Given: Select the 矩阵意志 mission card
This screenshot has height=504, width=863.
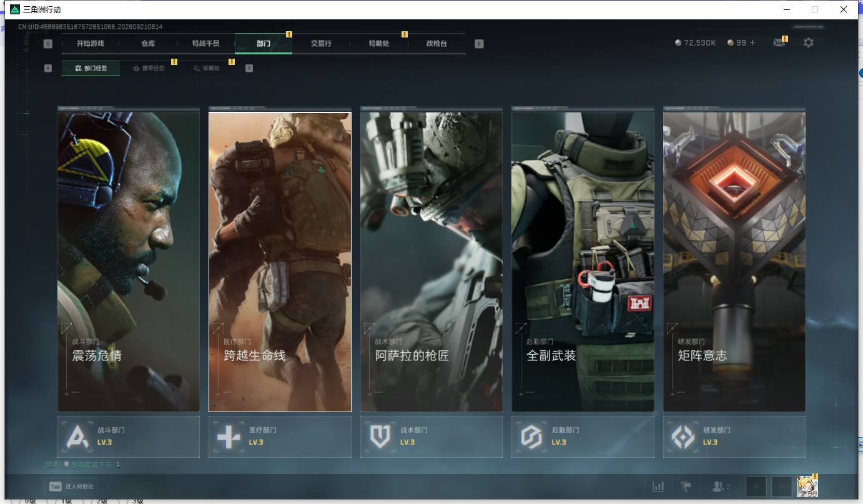Looking at the screenshot, I should coord(734,262).
